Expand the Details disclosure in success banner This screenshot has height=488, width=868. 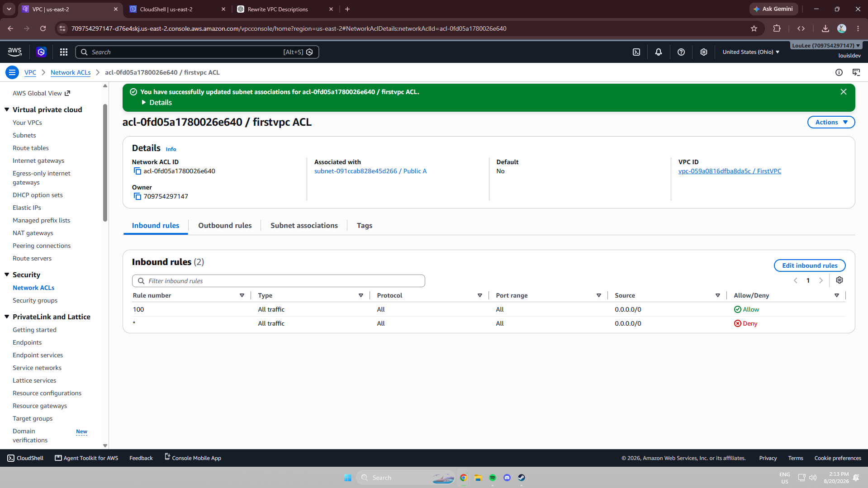pyautogui.click(x=157, y=103)
